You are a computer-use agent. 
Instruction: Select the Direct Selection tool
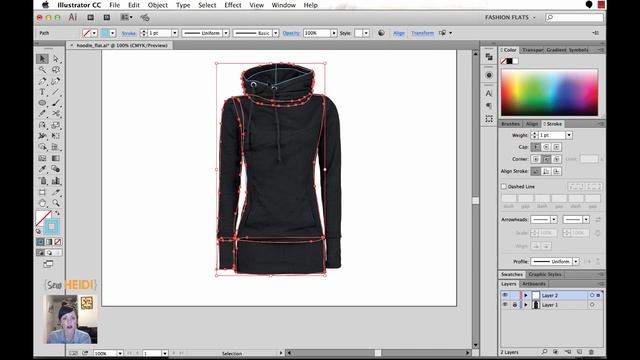tap(56, 59)
